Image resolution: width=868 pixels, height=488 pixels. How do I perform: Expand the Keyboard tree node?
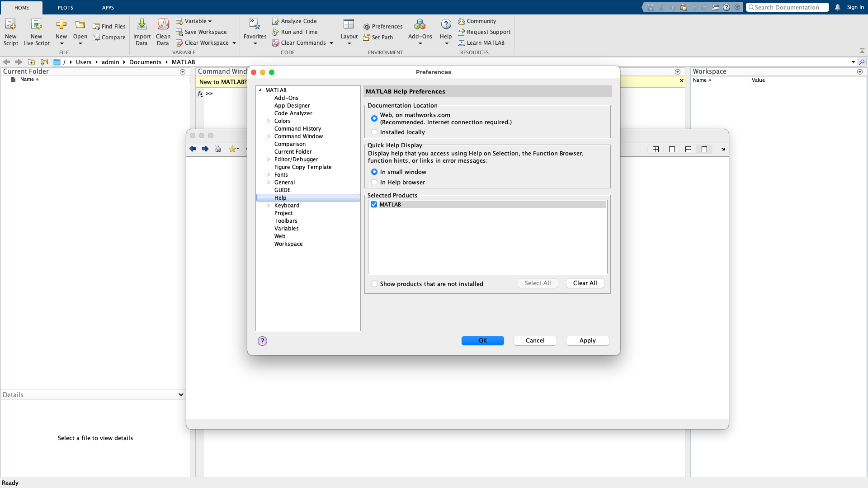[x=269, y=206]
